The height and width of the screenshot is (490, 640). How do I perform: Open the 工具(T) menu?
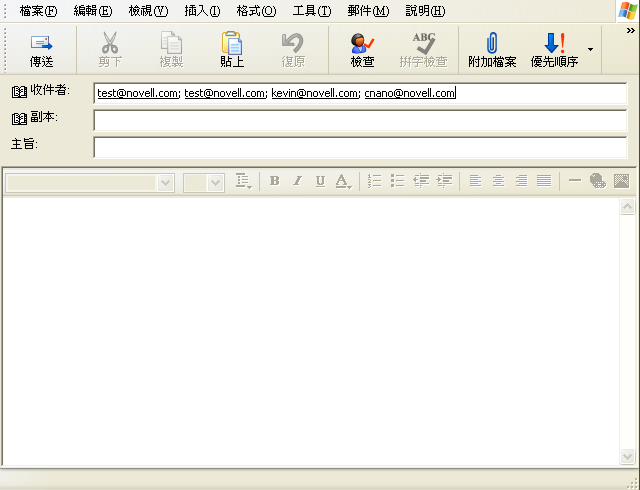312,11
